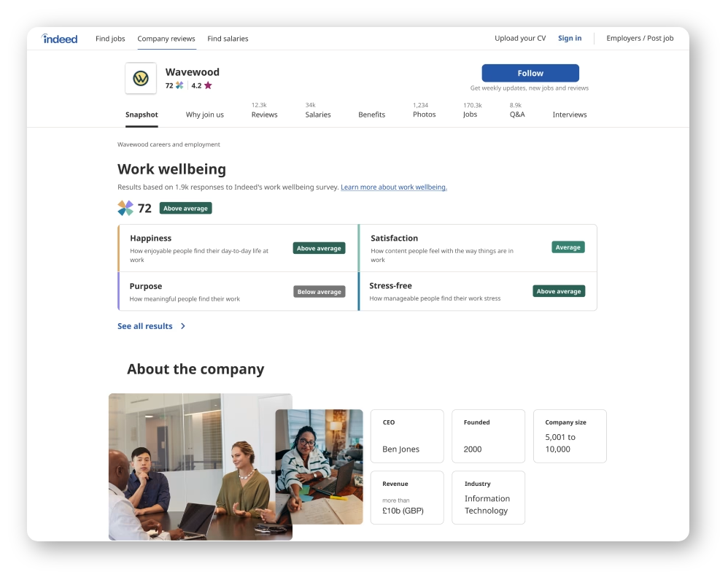Open Employers / Post job link
This screenshot has height=580, width=728.
pyautogui.click(x=640, y=39)
